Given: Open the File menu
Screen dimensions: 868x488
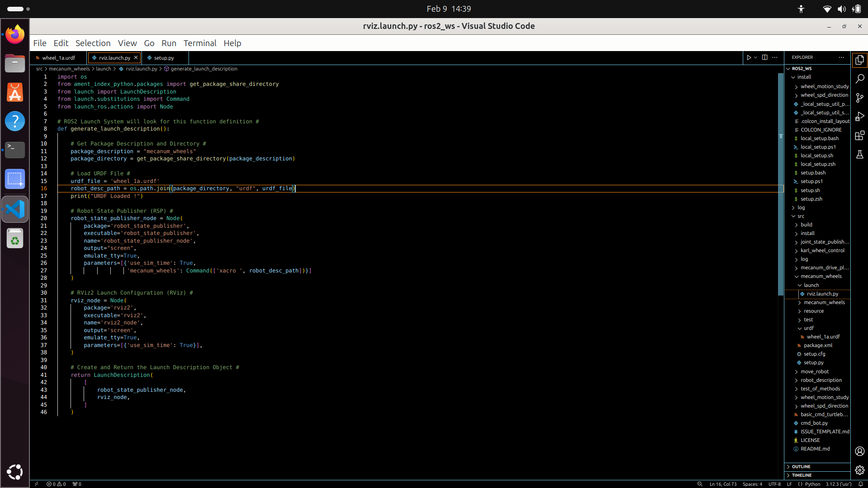Looking at the screenshot, I should pyautogui.click(x=40, y=43).
